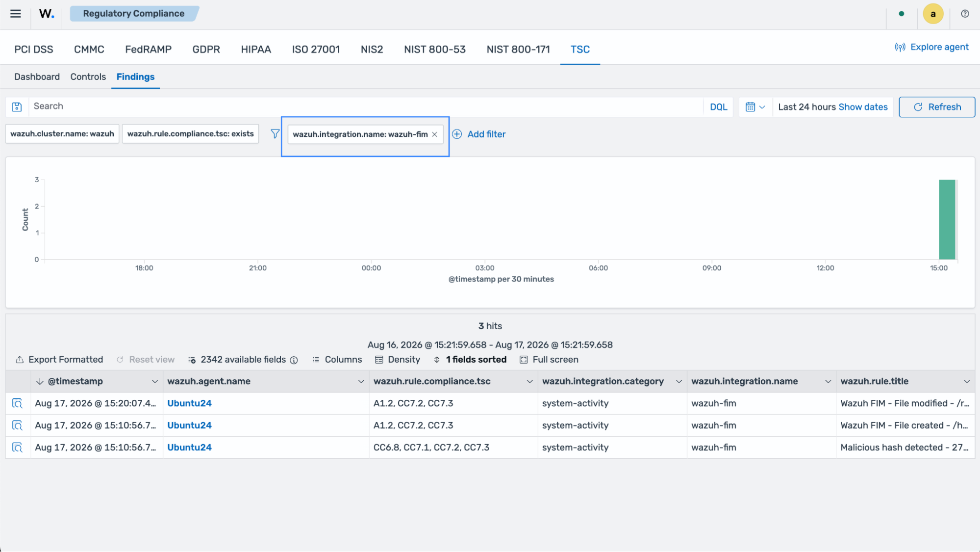Expand the wazuh.agent.name column menu
The width and height of the screenshot is (980, 552).
click(361, 382)
